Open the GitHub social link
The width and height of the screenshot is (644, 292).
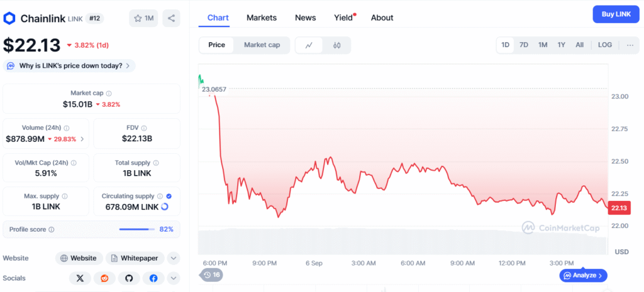pyautogui.click(x=129, y=278)
